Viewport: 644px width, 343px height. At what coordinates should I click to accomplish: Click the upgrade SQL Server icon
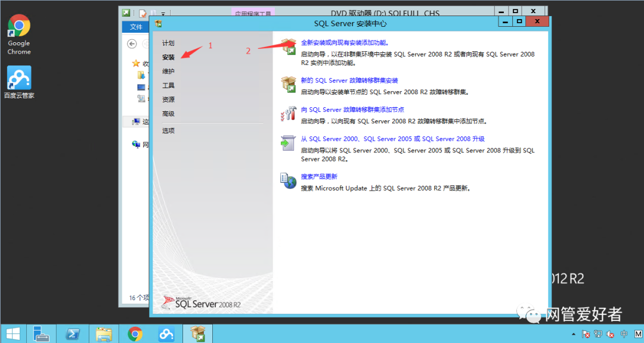tap(289, 143)
